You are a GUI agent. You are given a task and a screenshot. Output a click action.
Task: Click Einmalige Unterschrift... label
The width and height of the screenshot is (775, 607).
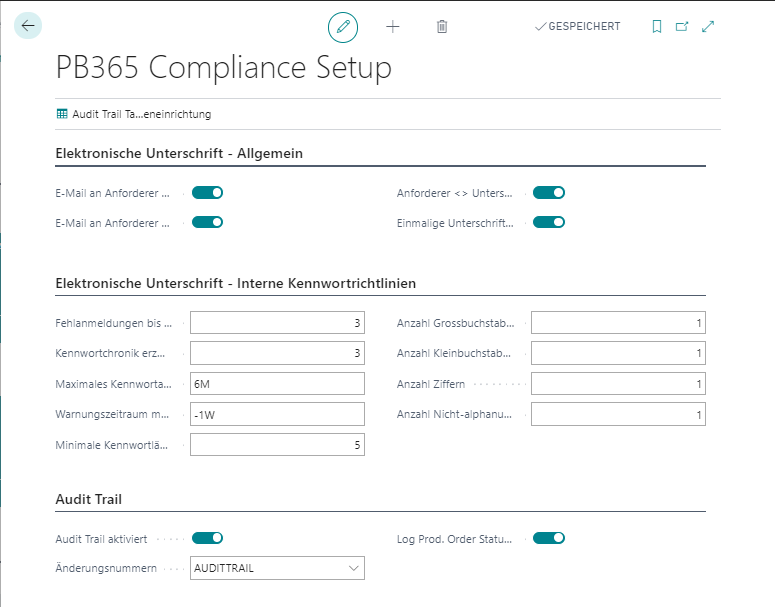pos(455,223)
